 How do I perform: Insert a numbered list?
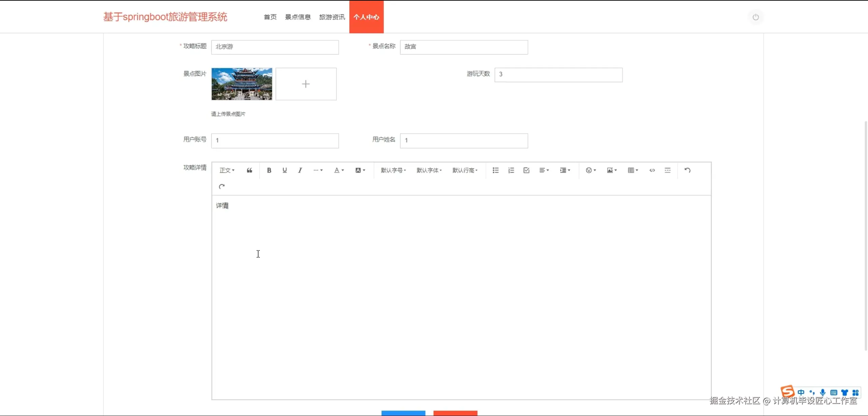point(511,170)
